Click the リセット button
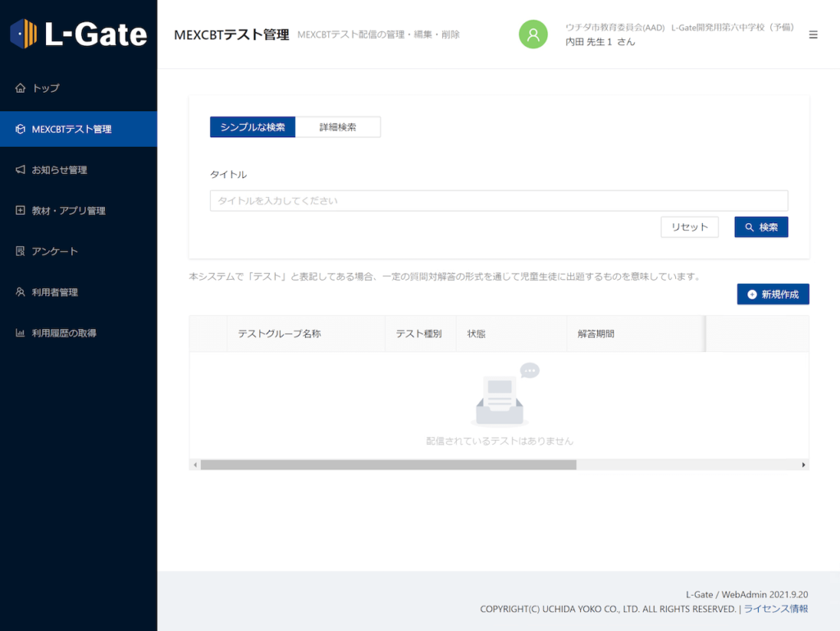The width and height of the screenshot is (840, 631). 689,227
